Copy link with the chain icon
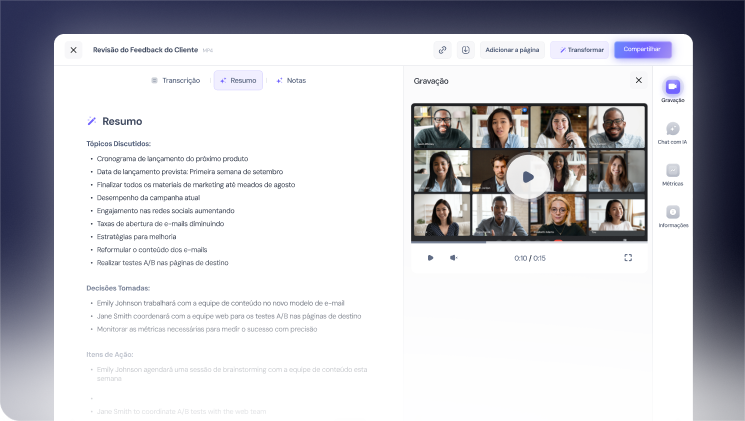 442,50
